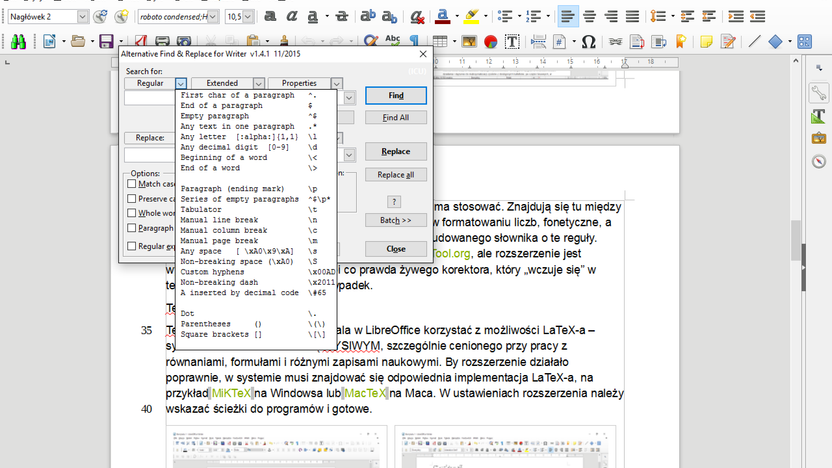832x468 pixels.
Task: Enable the Regular expressions checkbox
Action: coord(132,246)
